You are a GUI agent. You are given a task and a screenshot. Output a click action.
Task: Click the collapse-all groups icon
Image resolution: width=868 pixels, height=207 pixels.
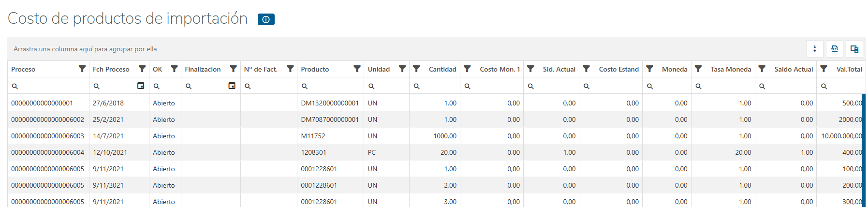(815, 49)
